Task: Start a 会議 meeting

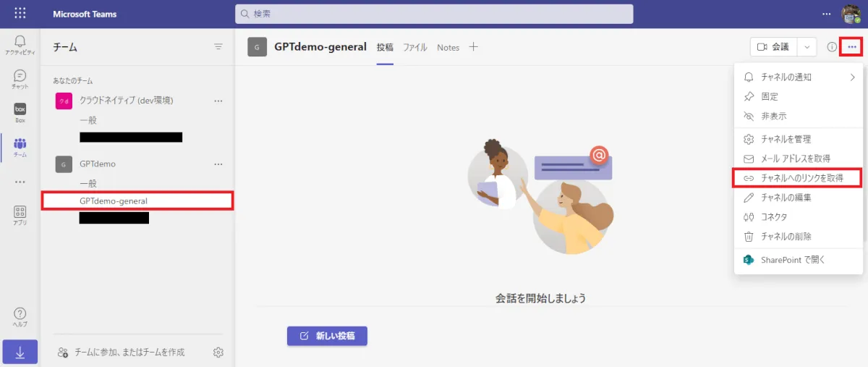Action: tap(774, 47)
